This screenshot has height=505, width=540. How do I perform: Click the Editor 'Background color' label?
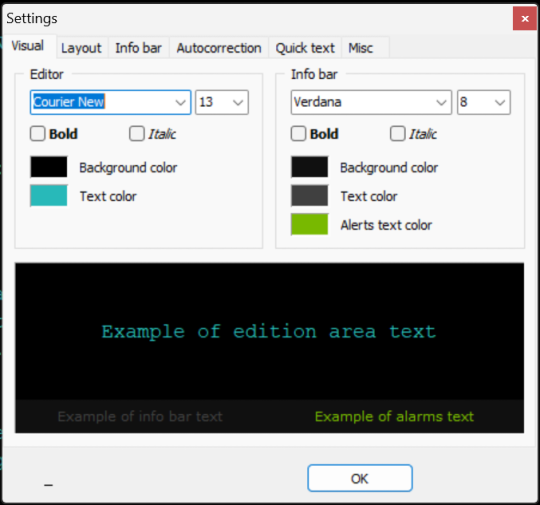click(x=128, y=168)
